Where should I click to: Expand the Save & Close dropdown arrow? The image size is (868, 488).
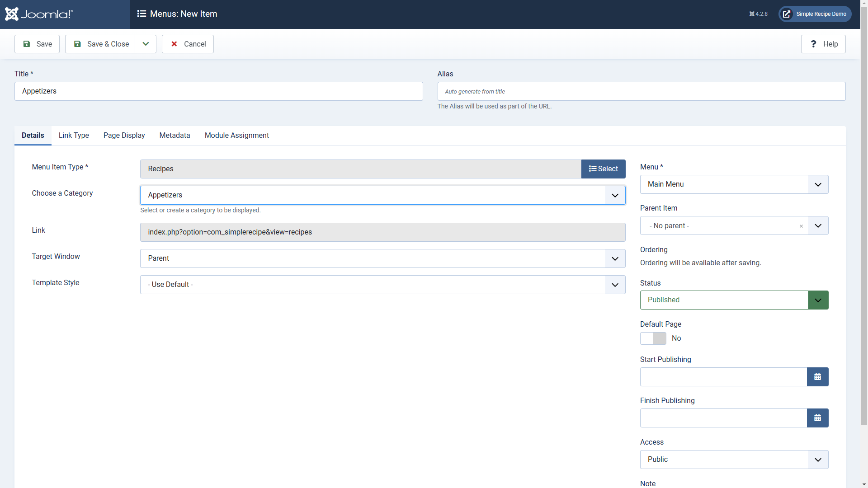[146, 44]
